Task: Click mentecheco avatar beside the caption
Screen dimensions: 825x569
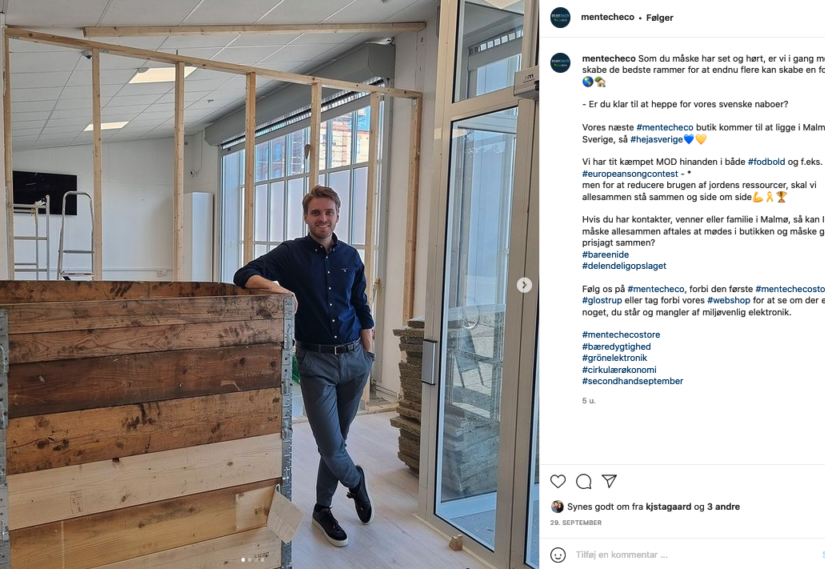Action: 560,63
